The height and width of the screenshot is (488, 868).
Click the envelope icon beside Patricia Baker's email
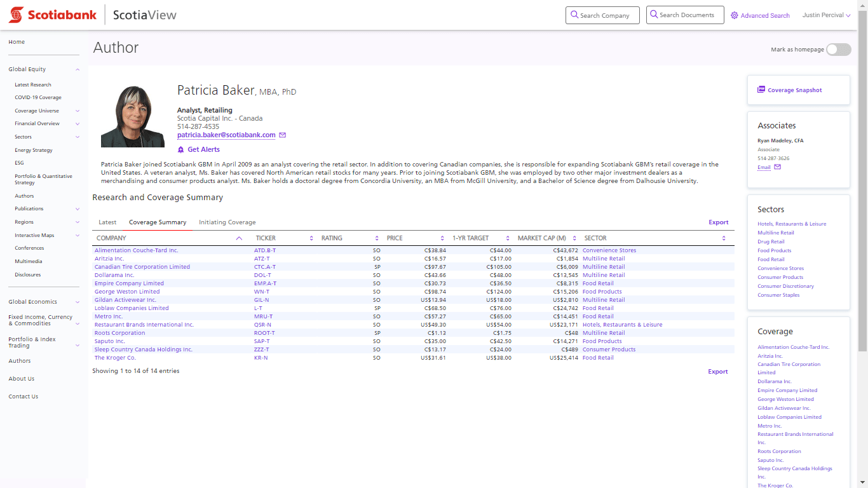(x=282, y=135)
